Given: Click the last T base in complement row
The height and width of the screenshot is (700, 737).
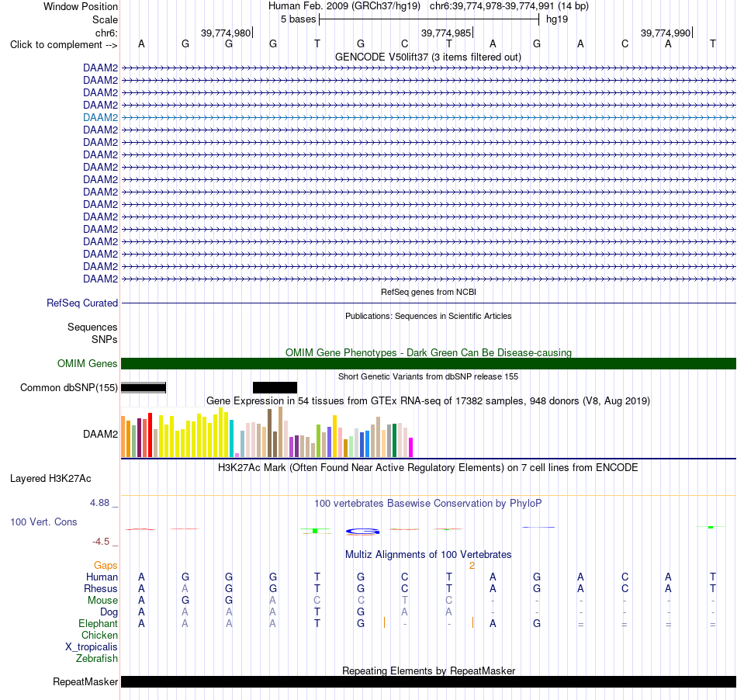Looking at the screenshot, I should (x=713, y=43).
